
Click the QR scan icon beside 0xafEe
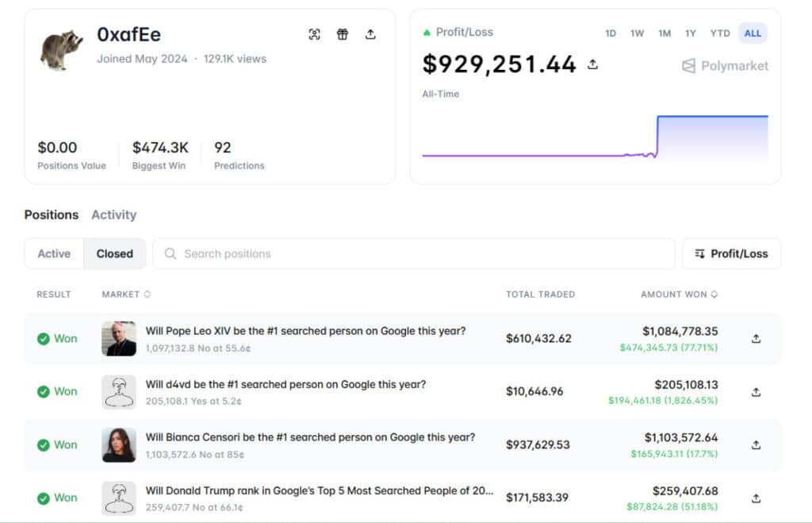314,34
